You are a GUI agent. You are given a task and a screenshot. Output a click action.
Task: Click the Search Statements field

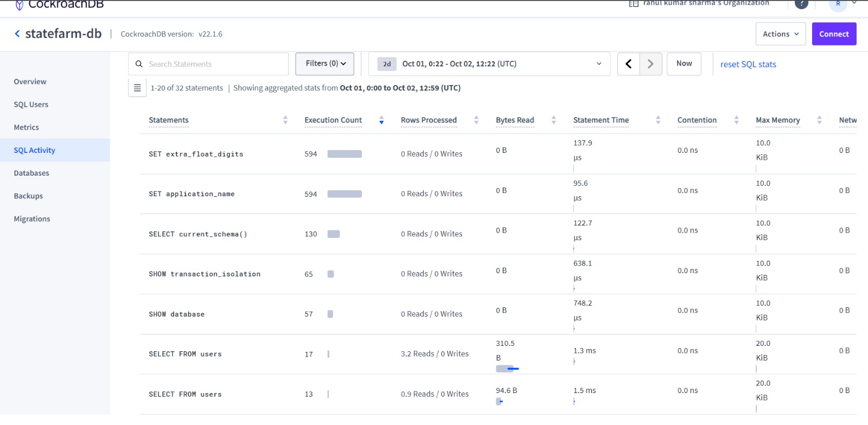coord(208,64)
